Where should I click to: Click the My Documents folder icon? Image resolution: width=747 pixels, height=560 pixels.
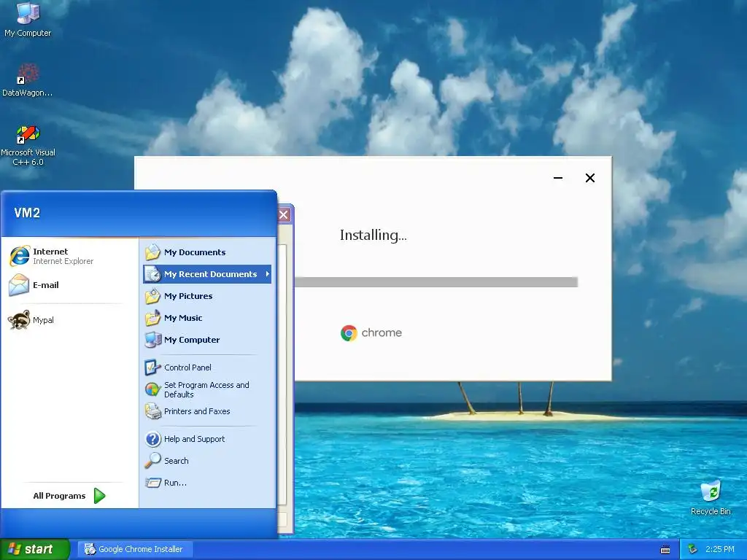click(153, 252)
